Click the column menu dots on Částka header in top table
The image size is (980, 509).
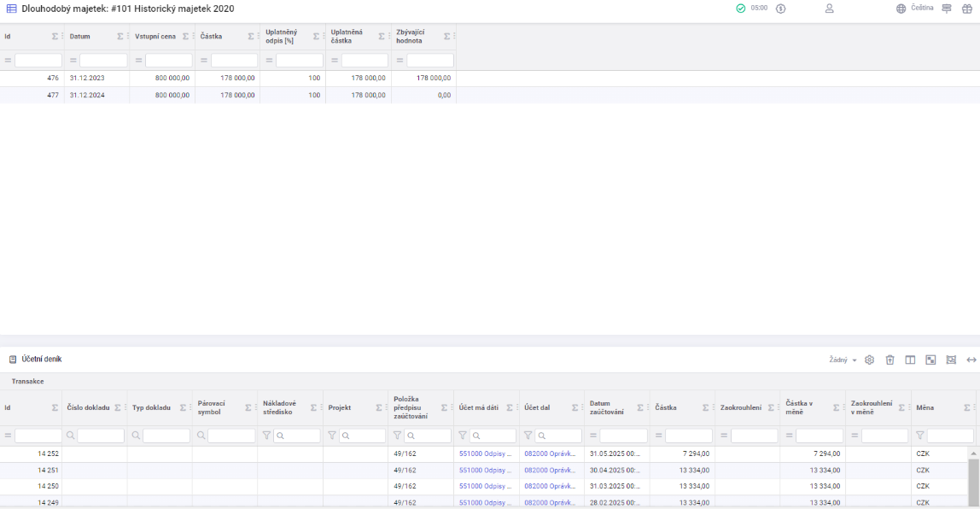pos(259,36)
